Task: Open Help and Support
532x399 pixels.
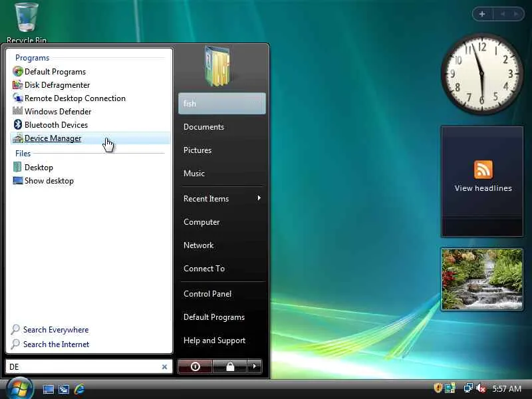Action: pyautogui.click(x=214, y=340)
